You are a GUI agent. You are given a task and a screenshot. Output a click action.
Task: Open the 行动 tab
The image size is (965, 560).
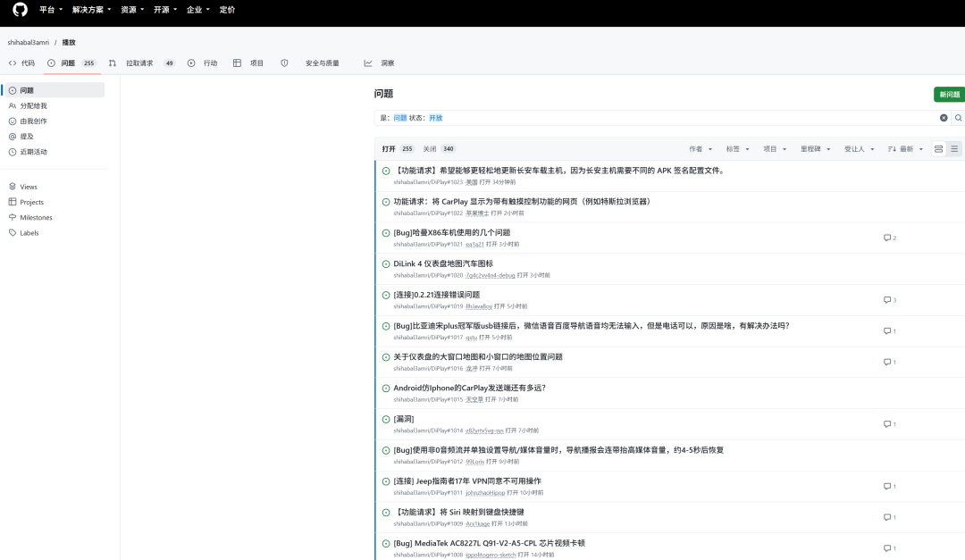tap(203, 63)
